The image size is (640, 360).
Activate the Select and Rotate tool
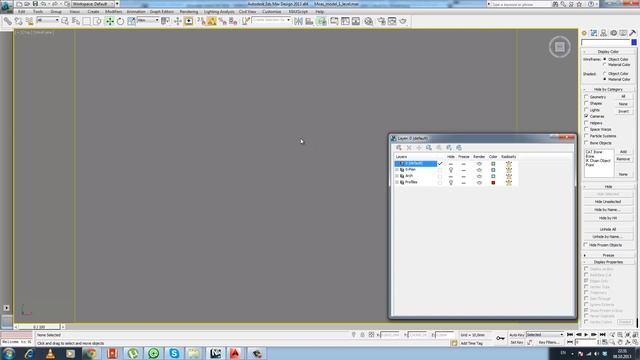click(120, 21)
